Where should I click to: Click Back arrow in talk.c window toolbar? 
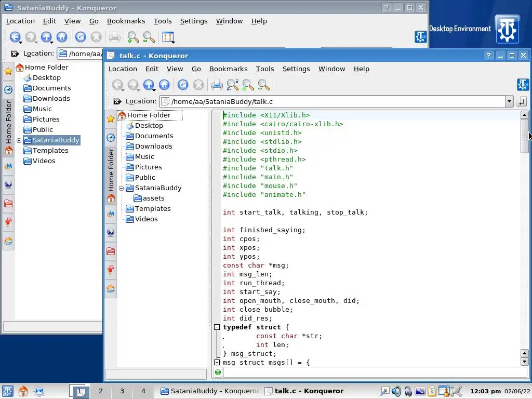coord(117,85)
